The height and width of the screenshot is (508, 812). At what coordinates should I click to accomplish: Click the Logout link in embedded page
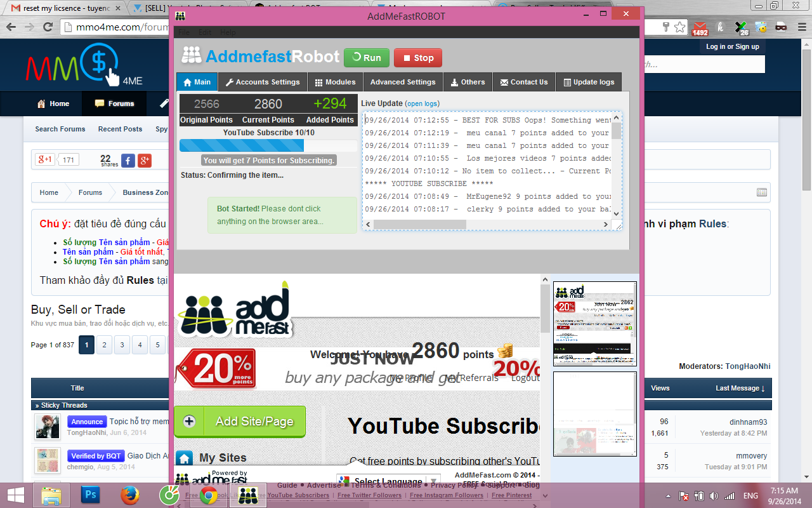525,378
